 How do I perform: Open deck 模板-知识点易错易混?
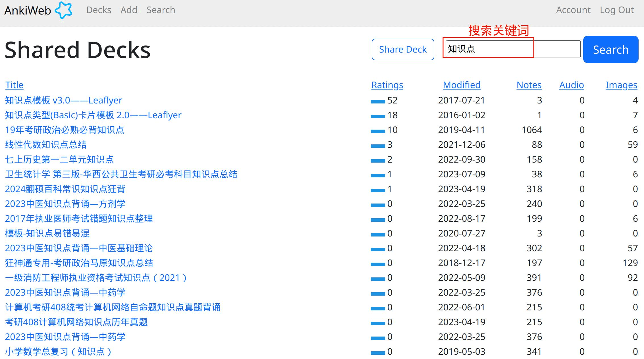(x=47, y=233)
